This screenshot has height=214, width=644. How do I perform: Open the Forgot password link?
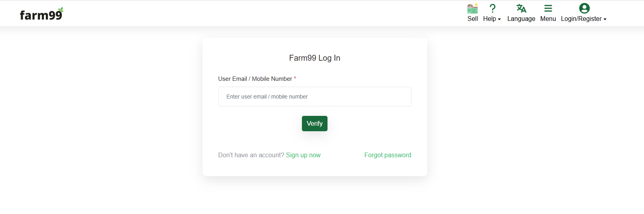[x=388, y=155]
